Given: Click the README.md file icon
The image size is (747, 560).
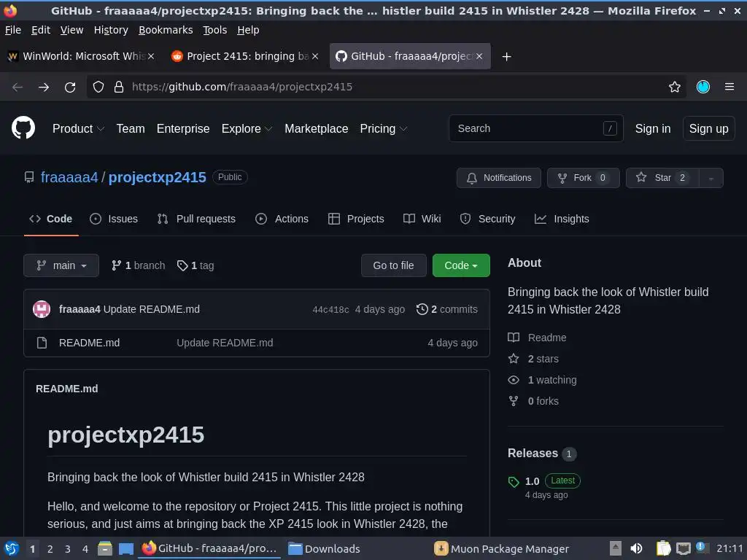Looking at the screenshot, I should 42,343.
